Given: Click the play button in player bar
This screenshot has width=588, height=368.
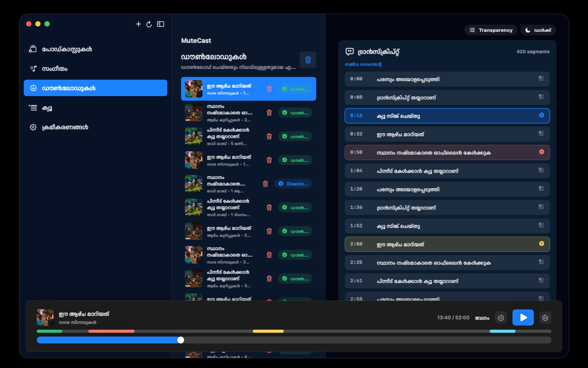Looking at the screenshot, I should pos(523,317).
